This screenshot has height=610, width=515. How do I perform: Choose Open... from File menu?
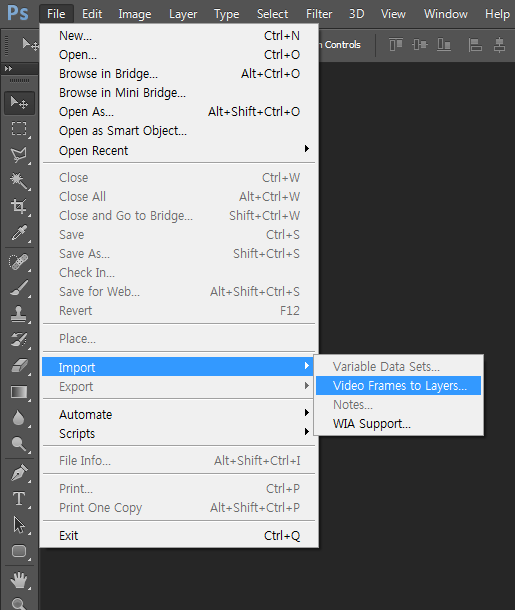179,55
